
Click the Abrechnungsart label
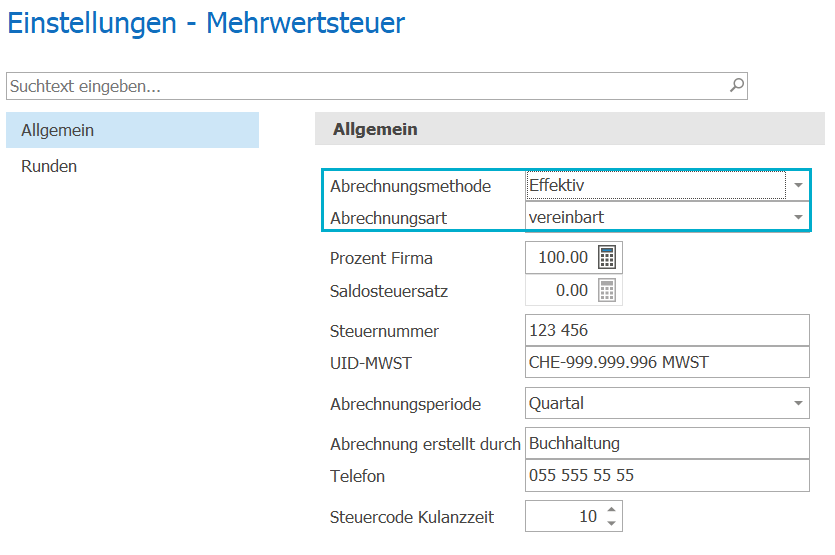pos(388,218)
